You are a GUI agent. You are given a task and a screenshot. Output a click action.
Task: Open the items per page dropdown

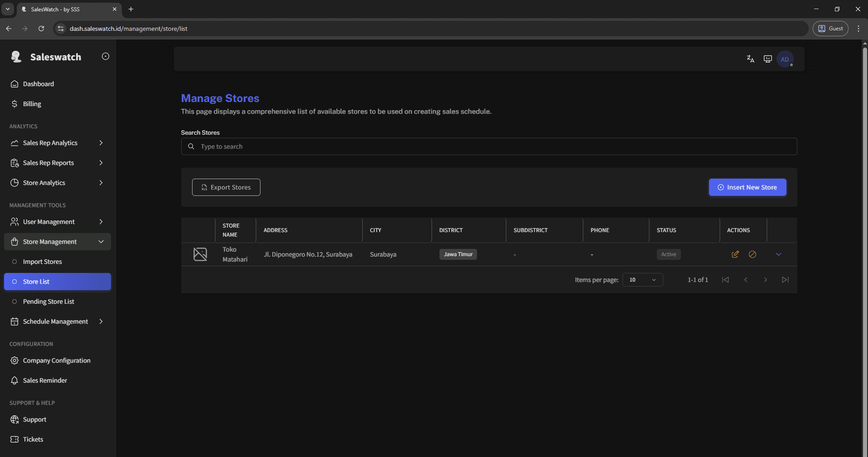(642, 280)
